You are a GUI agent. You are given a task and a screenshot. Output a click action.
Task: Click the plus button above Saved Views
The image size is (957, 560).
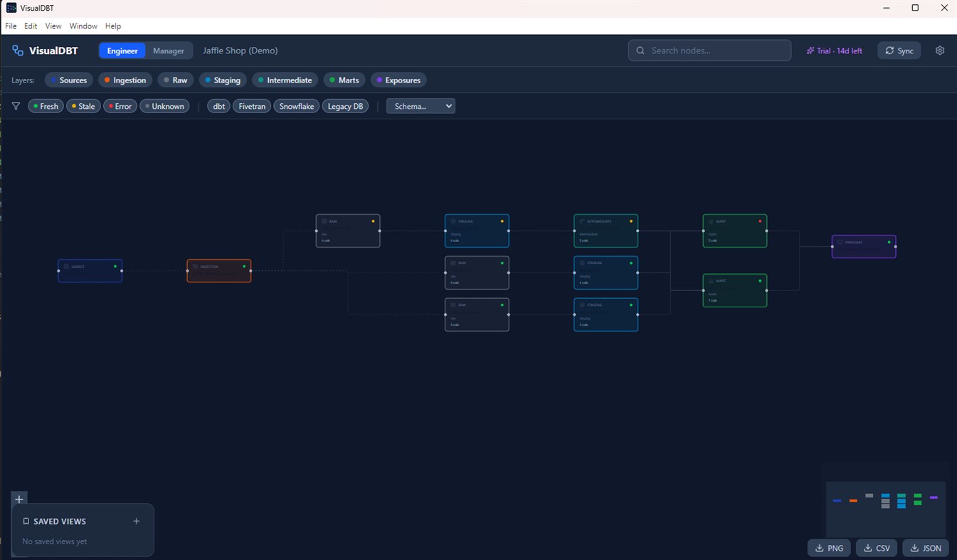pos(19,499)
